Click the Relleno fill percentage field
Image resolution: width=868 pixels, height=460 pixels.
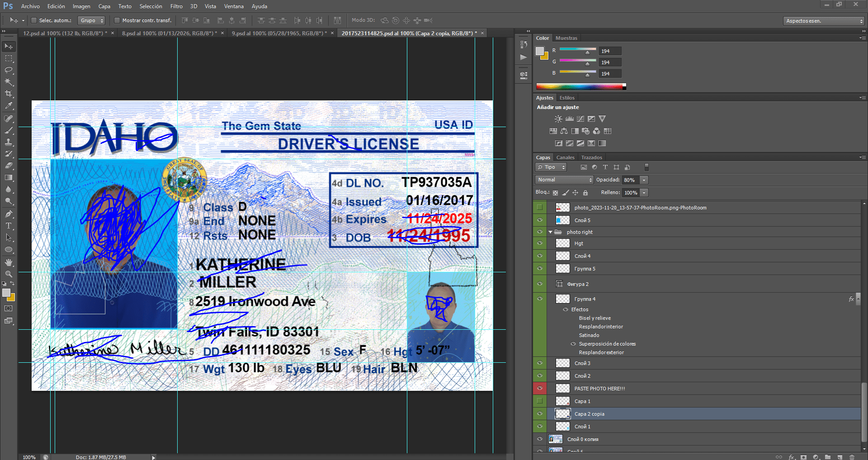pos(631,193)
